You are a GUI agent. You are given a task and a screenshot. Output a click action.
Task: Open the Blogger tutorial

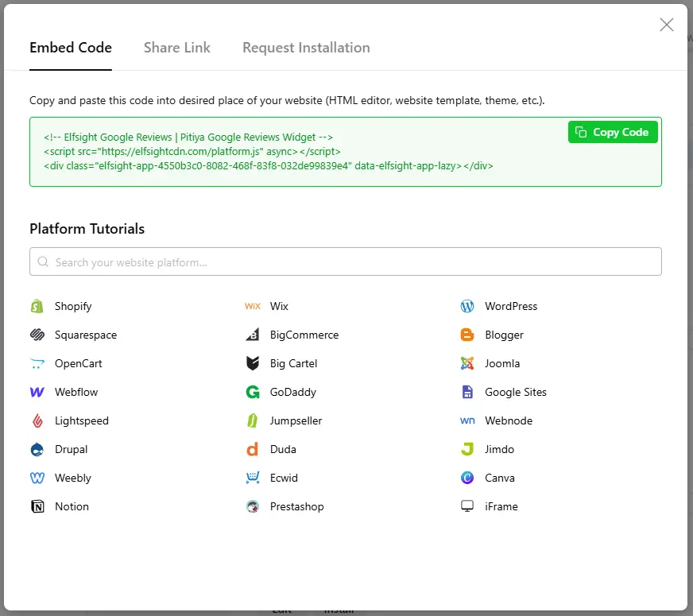pyautogui.click(x=504, y=335)
